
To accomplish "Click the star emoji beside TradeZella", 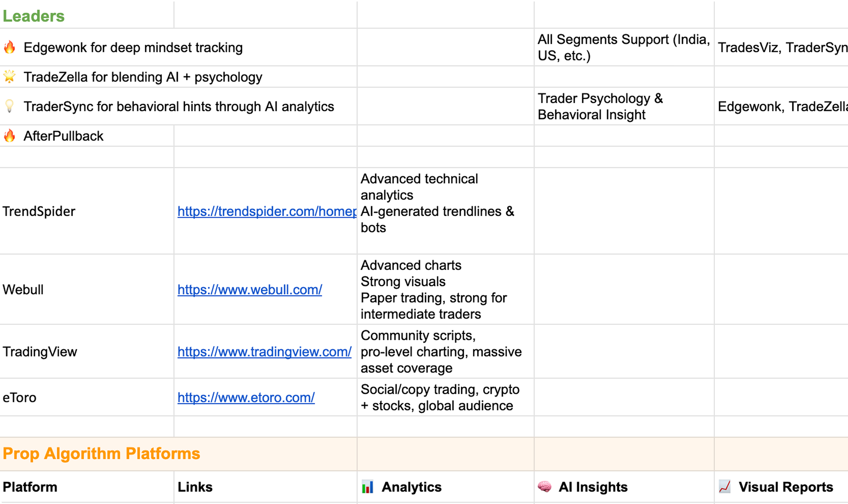I will (9, 77).
